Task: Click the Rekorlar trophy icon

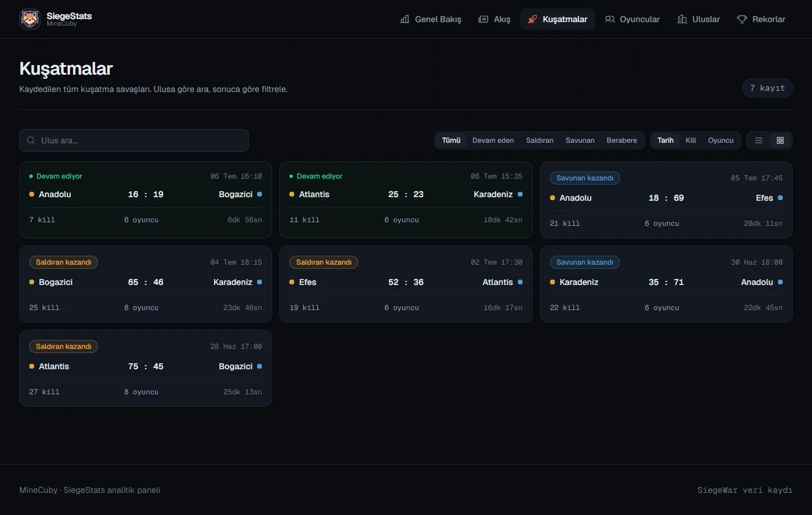Action: coord(742,19)
